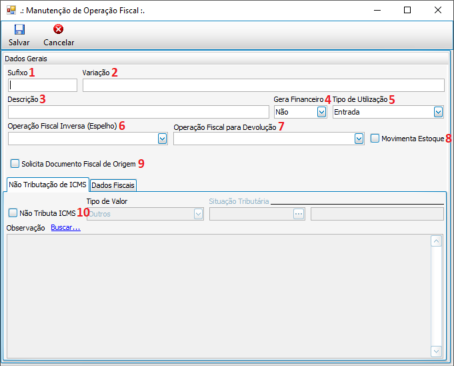Toggle the Não Tributa ICMS checkbox
This screenshot has width=454, height=366.
[x=13, y=213]
